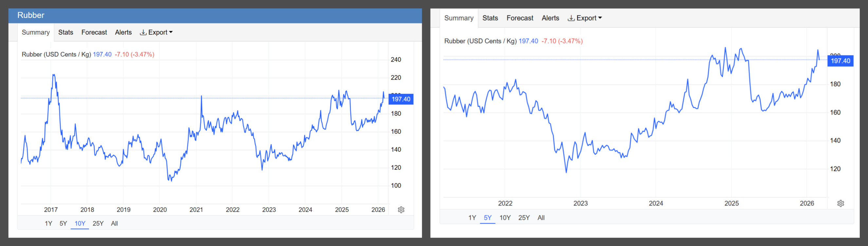Open Forecast tab in right panel
Image resolution: width=868 pixels, height=246 pixels.
(520, 18)
